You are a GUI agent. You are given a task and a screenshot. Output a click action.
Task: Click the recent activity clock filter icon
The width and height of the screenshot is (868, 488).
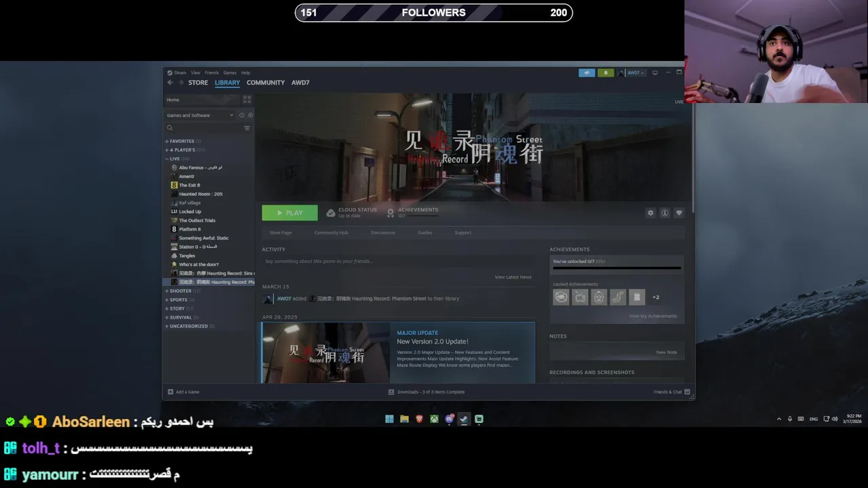pos(241,115)
